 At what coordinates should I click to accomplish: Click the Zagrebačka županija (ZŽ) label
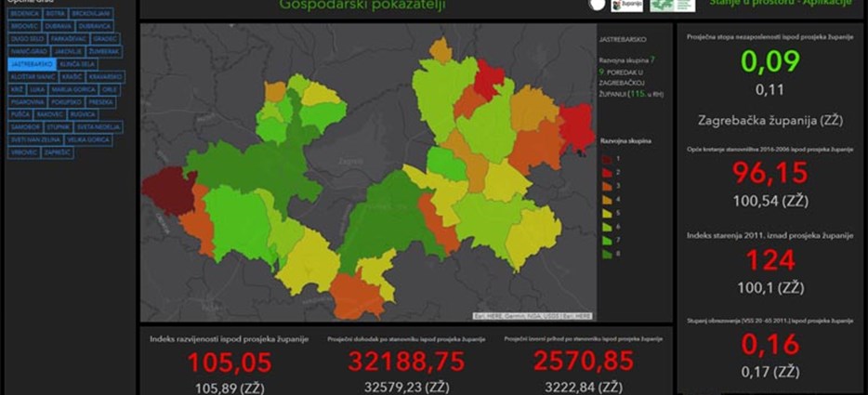[x=770, y=120]
